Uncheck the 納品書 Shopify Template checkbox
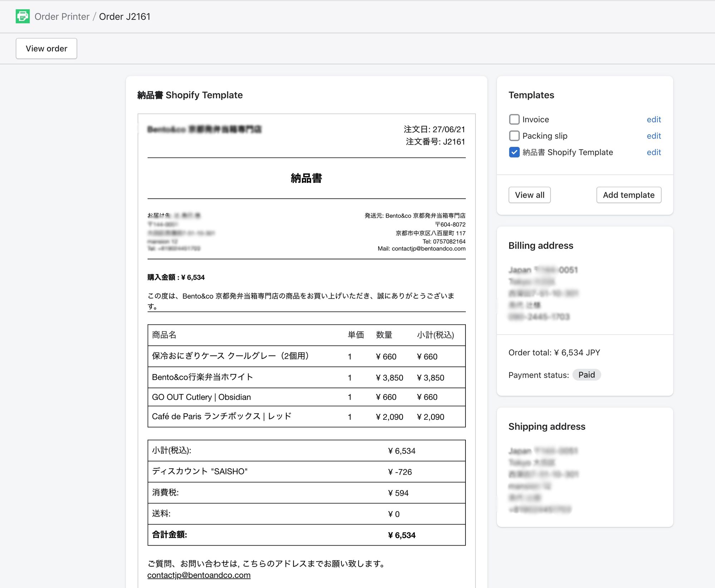Viewport: 715px width, 588px height. point(514,152)
